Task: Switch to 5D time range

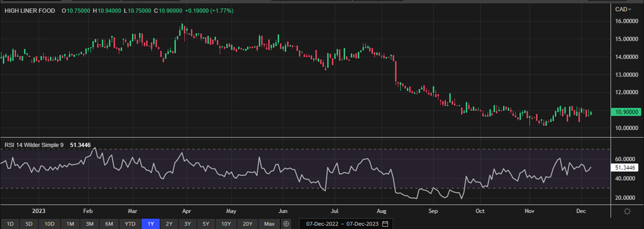Action: 29,224
